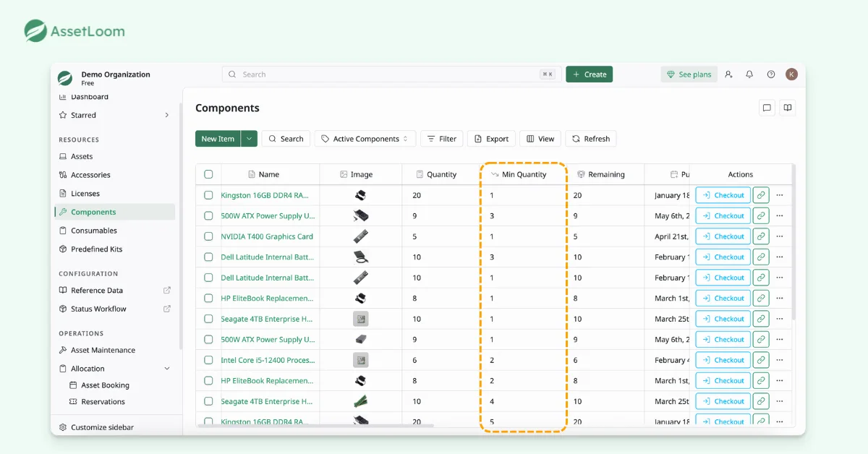Click the See plans button
This screenshot has width=868, height=454.
pyautogui.click(x=689, y=74)
